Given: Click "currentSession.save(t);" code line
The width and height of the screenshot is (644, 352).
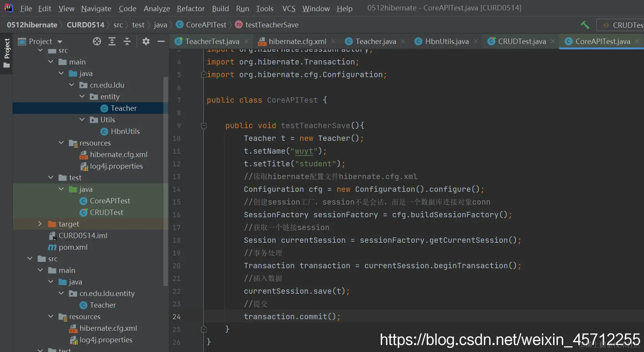Looking at the screenshot, I should [297, 291].
